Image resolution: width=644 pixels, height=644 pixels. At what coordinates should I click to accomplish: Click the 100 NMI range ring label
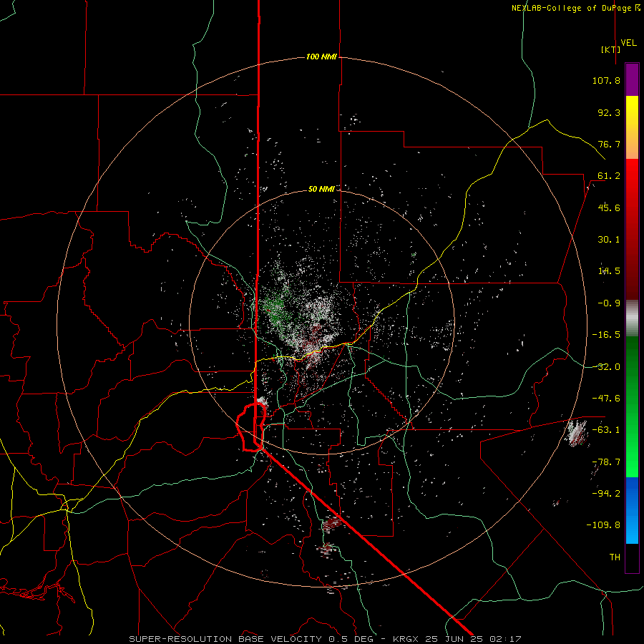pyautogui.click(x=321, y=57)
